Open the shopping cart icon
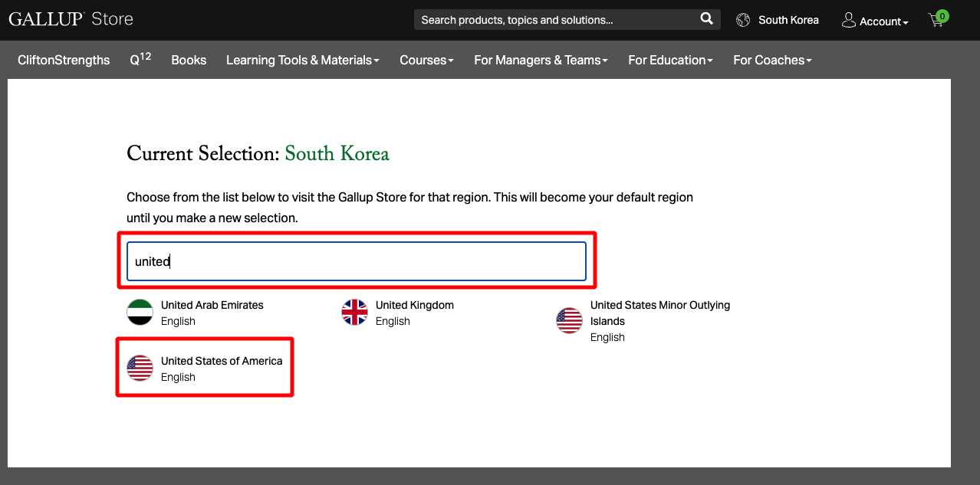 [938, 19]
